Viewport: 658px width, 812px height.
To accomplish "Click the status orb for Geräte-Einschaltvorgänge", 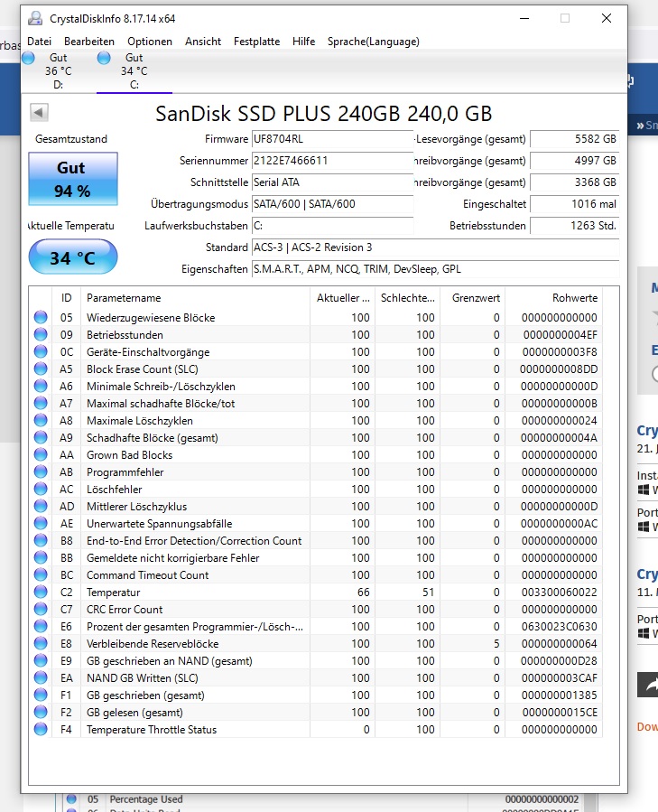I will pyautogui.click(x=41, y=351).
